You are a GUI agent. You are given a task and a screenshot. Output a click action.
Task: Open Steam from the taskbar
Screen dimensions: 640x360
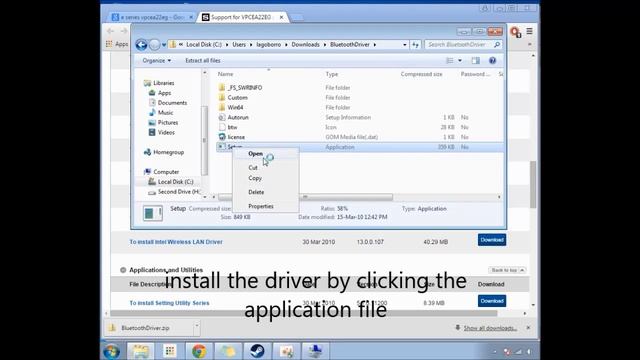coord(257,351)
